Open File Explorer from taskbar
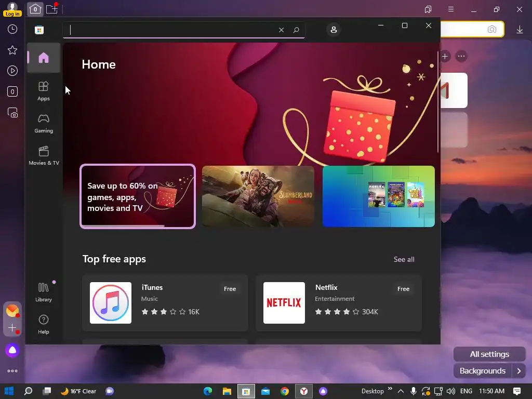532x399 pixels. click(x=227, y=391)
